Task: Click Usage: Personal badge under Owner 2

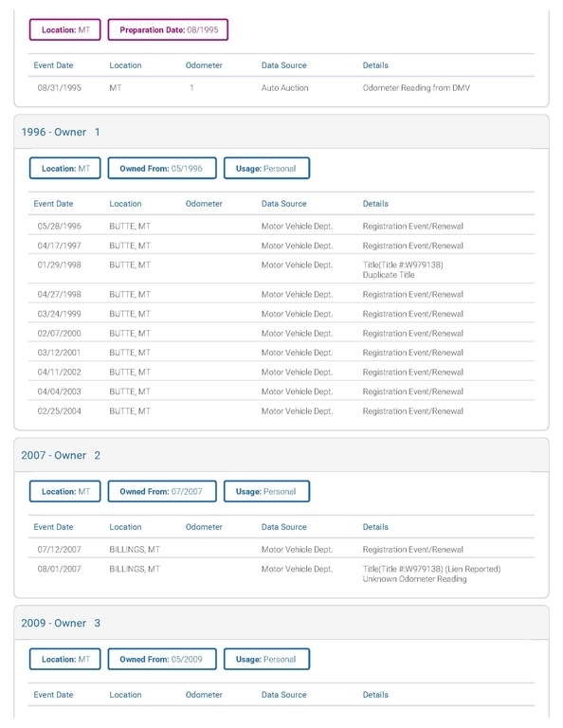Action: [x=266, y=491]
